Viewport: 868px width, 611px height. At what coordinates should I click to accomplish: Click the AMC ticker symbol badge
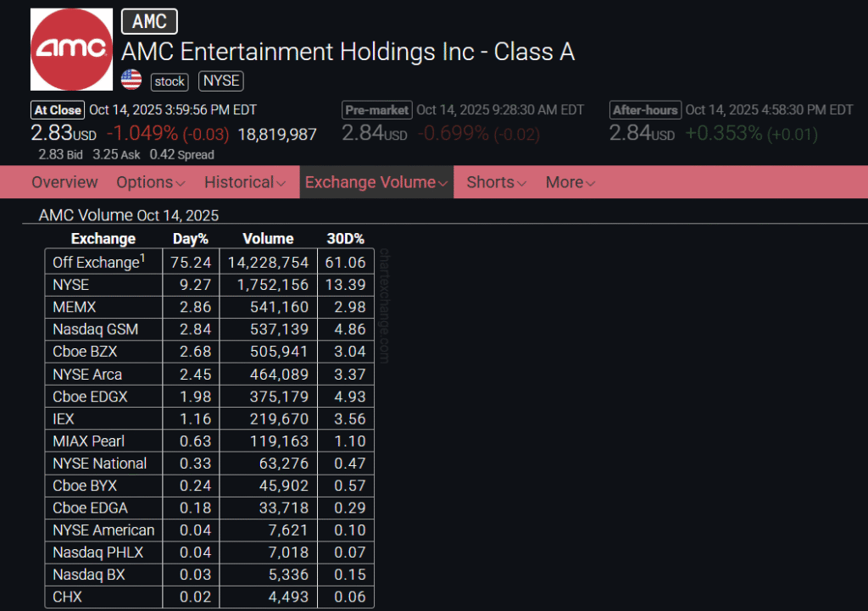pos(149,22)
